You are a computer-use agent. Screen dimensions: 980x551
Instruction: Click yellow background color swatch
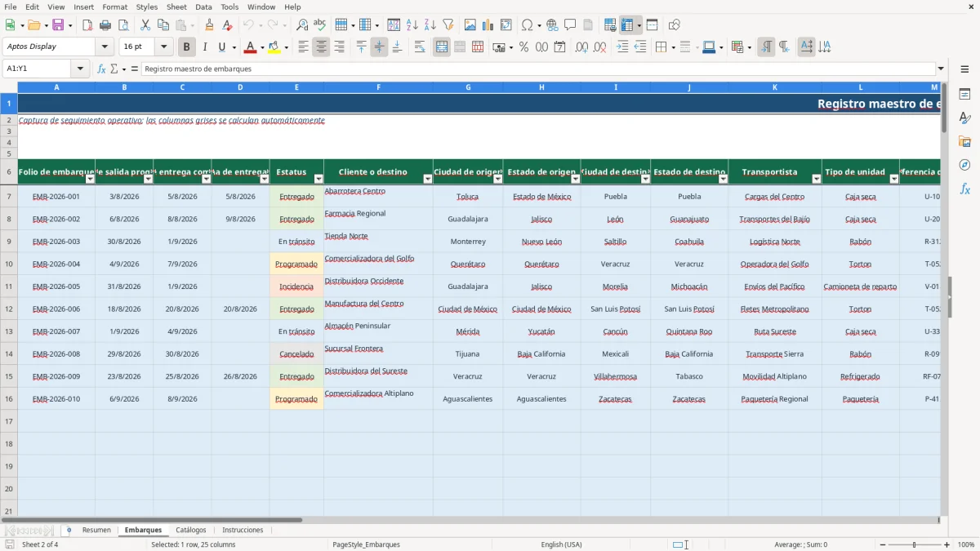(274, 47)
